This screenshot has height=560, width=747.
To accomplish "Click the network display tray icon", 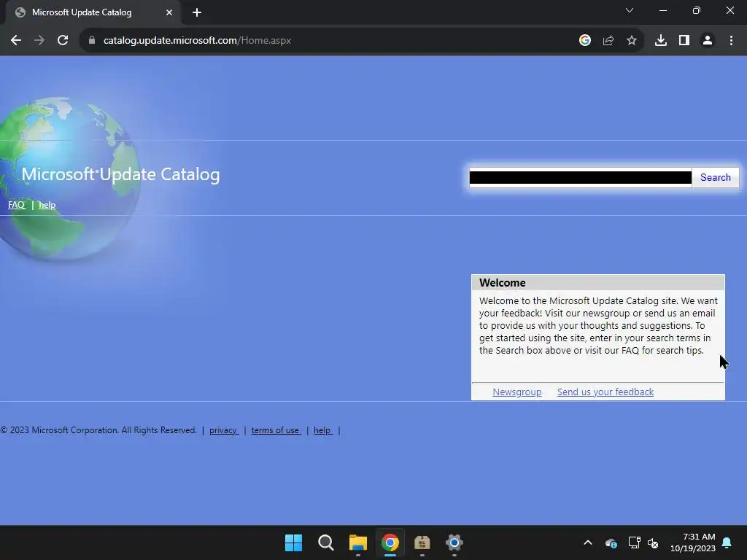I will [634, 542].
